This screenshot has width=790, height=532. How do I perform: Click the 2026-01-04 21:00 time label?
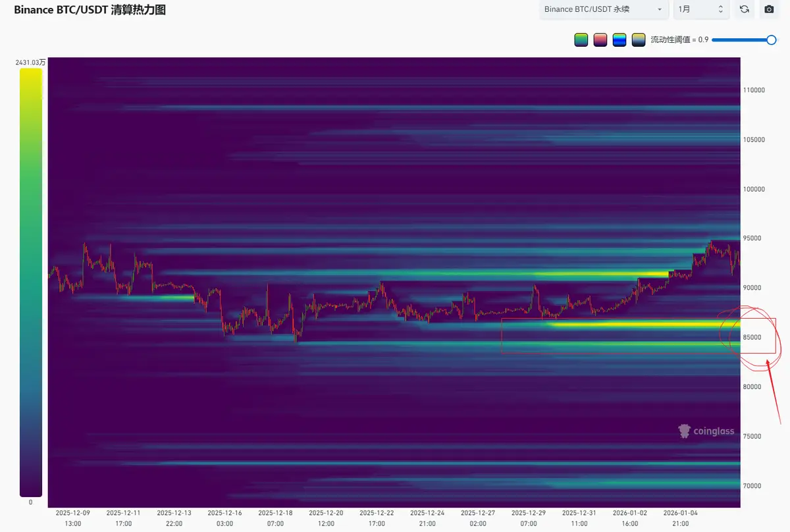681,518
